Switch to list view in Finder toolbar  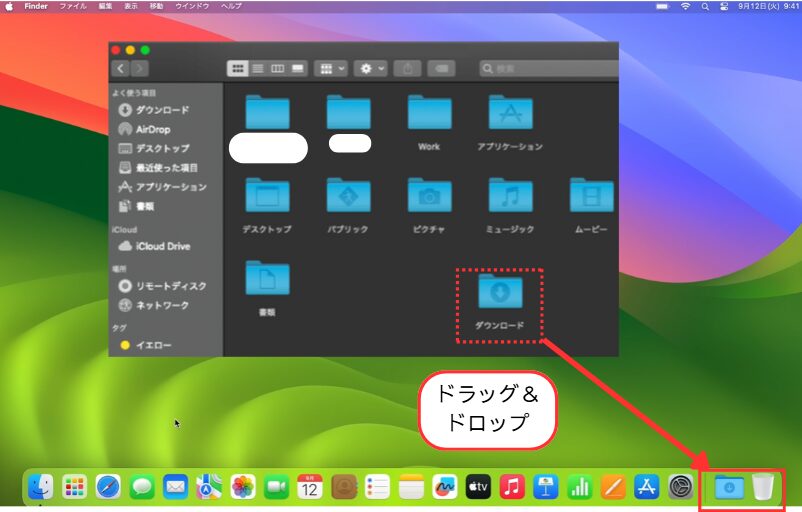(257, 68)
